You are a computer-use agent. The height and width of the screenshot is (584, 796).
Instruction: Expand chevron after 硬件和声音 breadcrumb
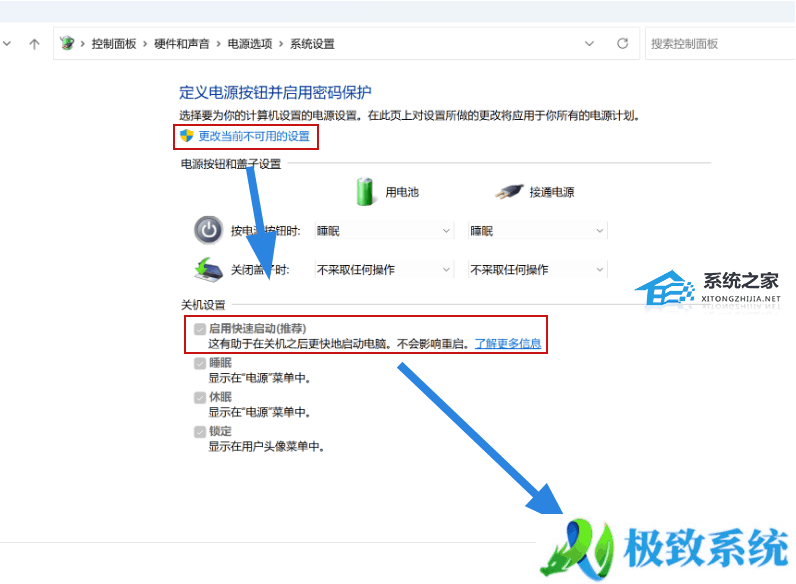pyautogui.click(x=218, y=44)
